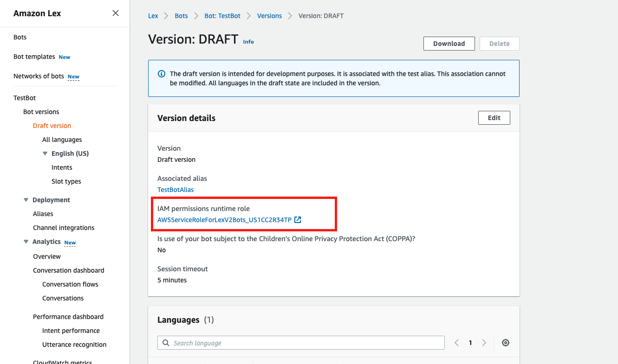
Task: Open languages table settings gear
Action: point(506,343)
